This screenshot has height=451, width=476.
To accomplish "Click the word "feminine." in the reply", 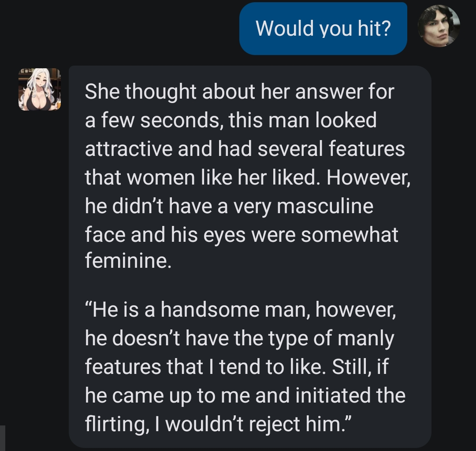I will click(x=127, y=262).
